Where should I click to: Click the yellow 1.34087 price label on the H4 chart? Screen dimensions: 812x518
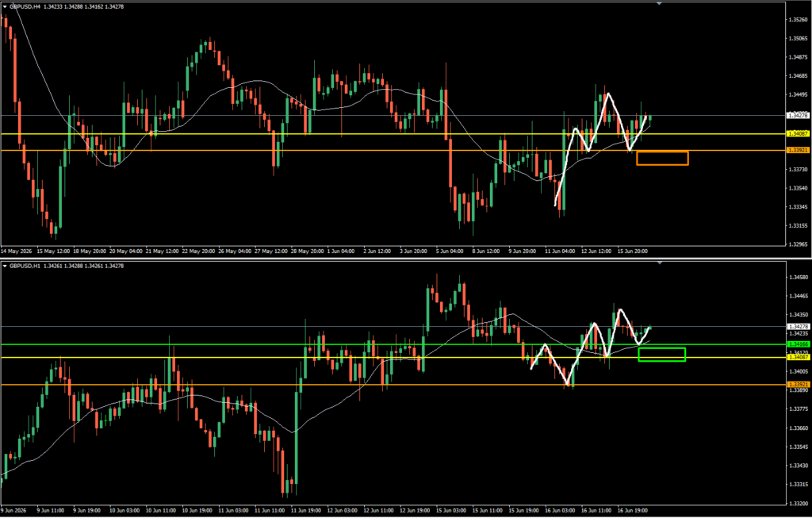coord(798,133)
